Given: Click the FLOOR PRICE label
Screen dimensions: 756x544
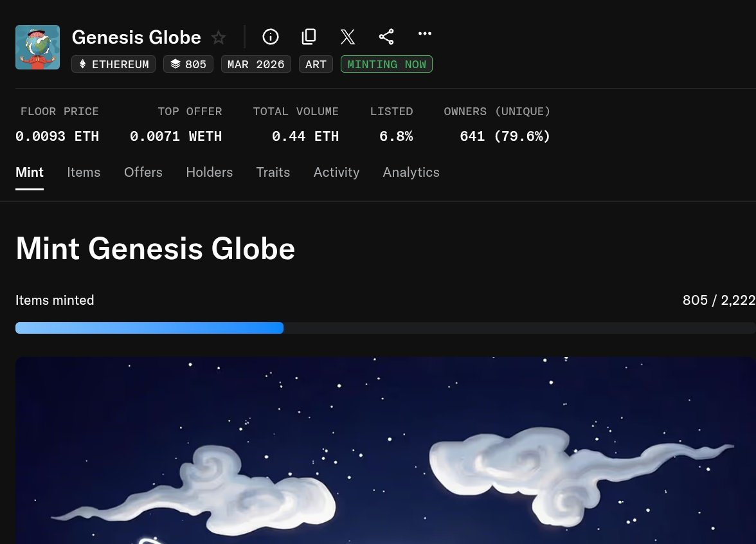Looking at the screenshot, I should tap(59, 111).
